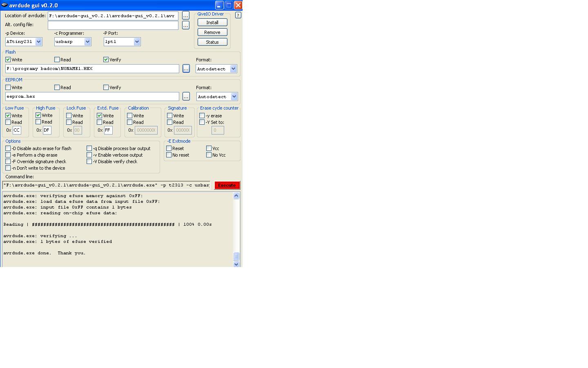Uncheck the Flash Verify checkbox
588x368 pixels.
[x=106, y=60]
